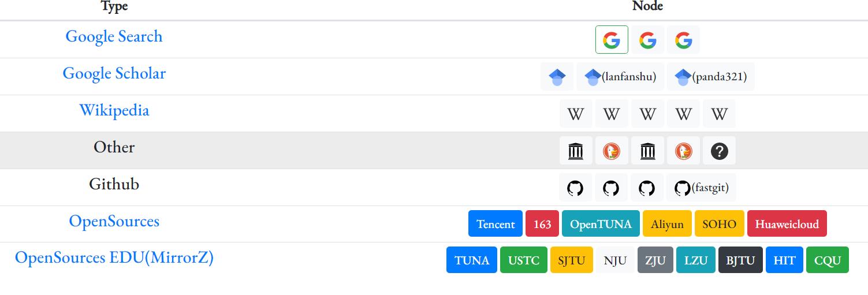This screenshot has height=295, width=868.
Task: Click the green USTC mirror button
Action: 523,260
